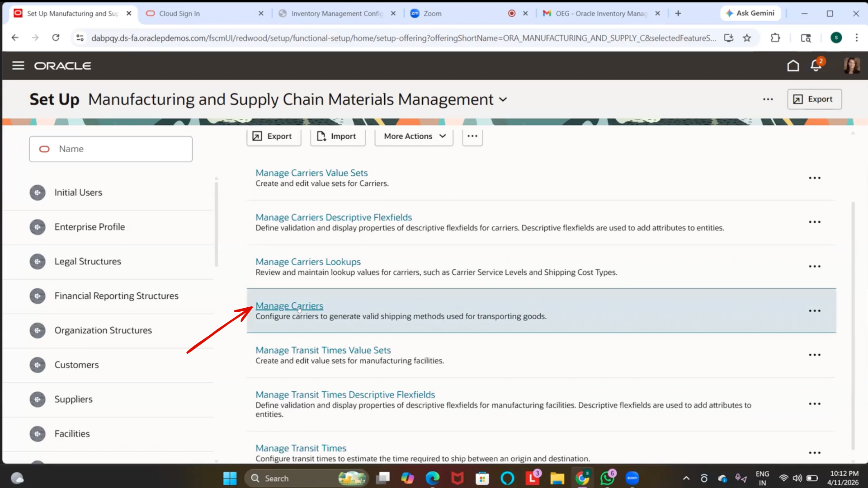Open row actions for Manage Carriers Lookups

[x=815, y=267]
